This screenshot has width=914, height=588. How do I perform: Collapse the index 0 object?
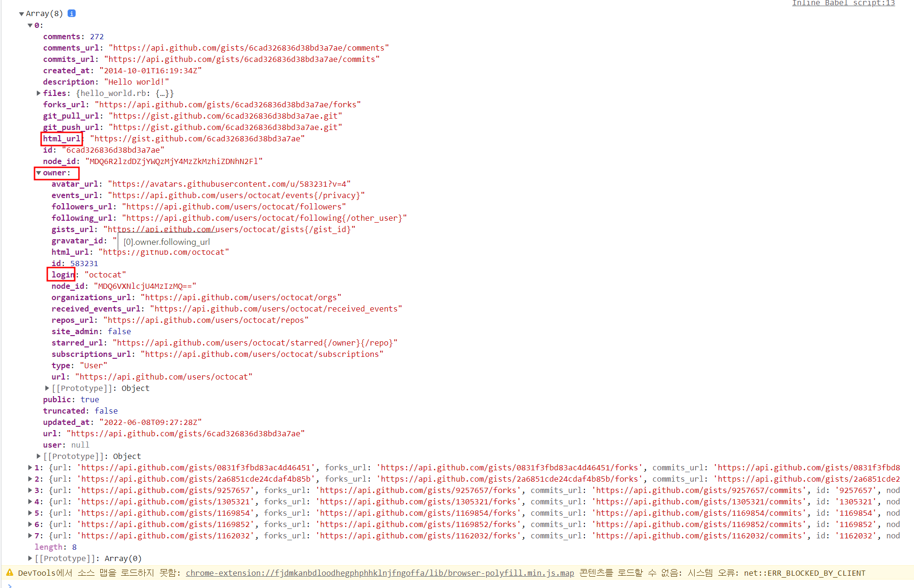pyautogui.click(x=30, y=25)
